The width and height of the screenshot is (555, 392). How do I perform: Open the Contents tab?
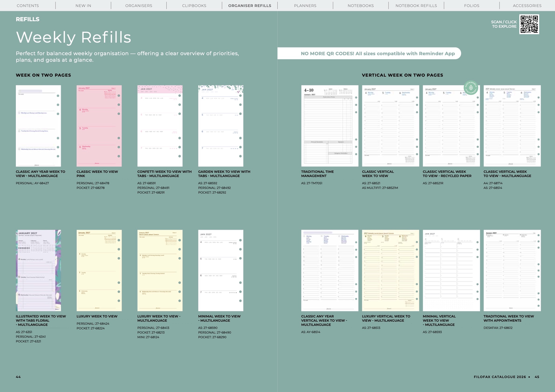[28, 6]
